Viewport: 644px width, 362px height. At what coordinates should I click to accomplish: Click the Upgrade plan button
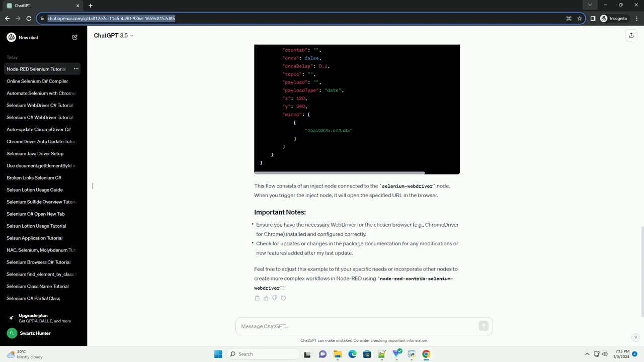43,318
